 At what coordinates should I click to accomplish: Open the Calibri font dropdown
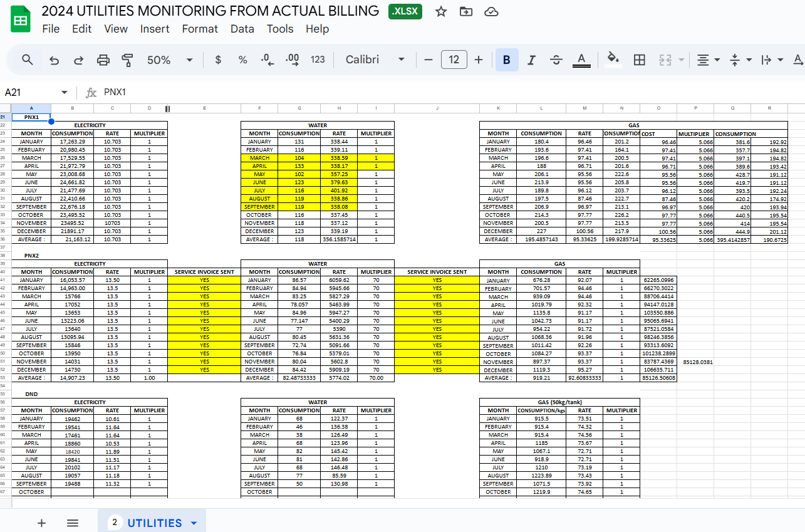[375, 60]
